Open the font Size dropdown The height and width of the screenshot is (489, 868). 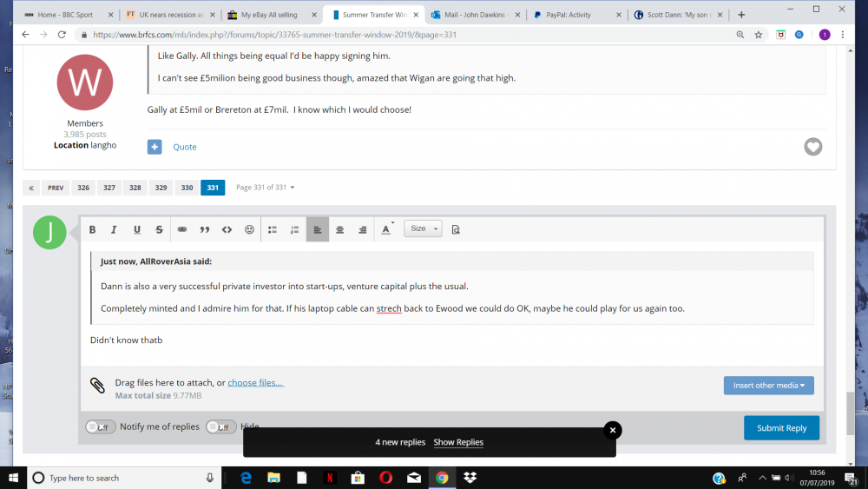point(424,228)
